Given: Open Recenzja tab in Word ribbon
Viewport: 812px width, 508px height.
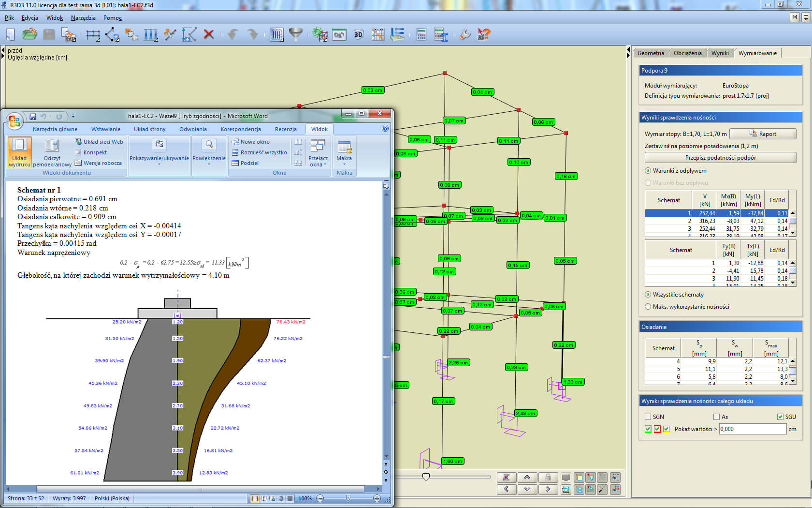Looking at the screenshot, I should tap(286, 129).
